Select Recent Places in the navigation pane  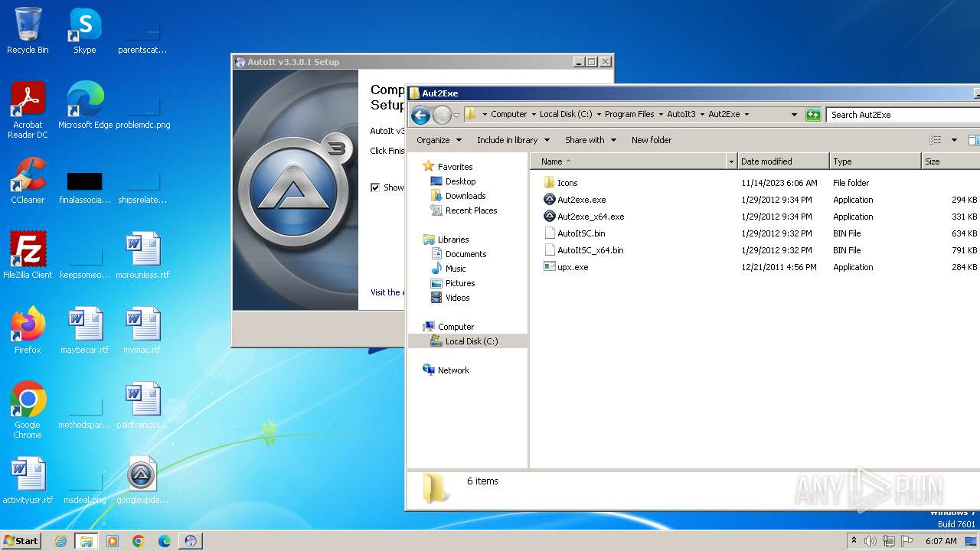pyautogui.click(x=471, y=210)
